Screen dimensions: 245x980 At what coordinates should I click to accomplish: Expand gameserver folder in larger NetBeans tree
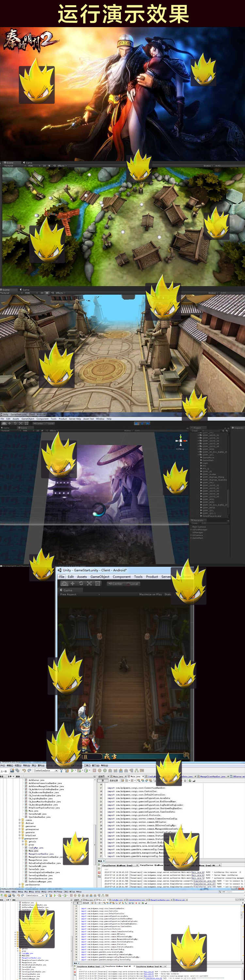(x=20, y=826)
